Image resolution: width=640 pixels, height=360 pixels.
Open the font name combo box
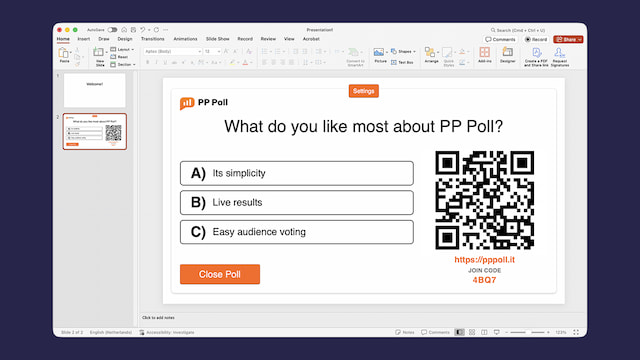[173, 51]
